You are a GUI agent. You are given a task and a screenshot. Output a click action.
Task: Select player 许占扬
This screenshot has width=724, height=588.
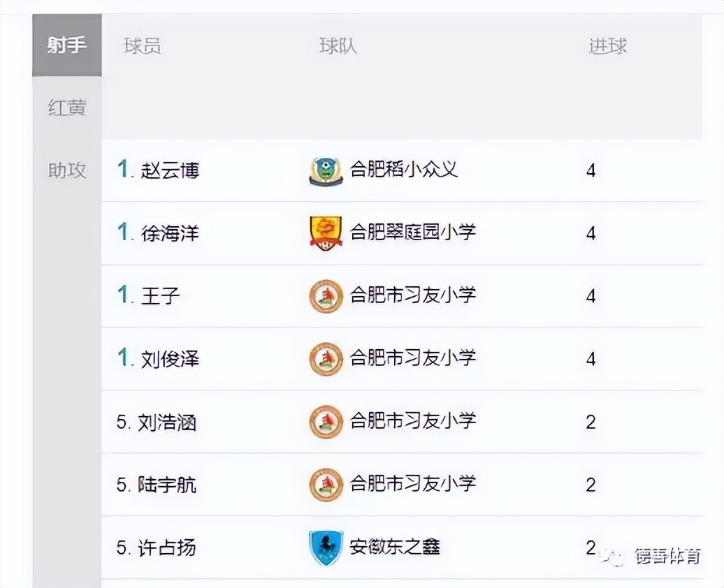(171, 547)
